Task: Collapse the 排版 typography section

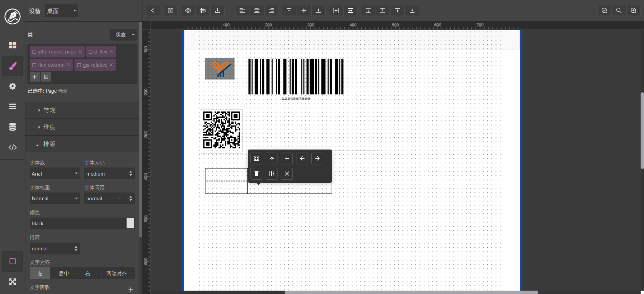Action: pyautogui.click(x=49, y=144)
